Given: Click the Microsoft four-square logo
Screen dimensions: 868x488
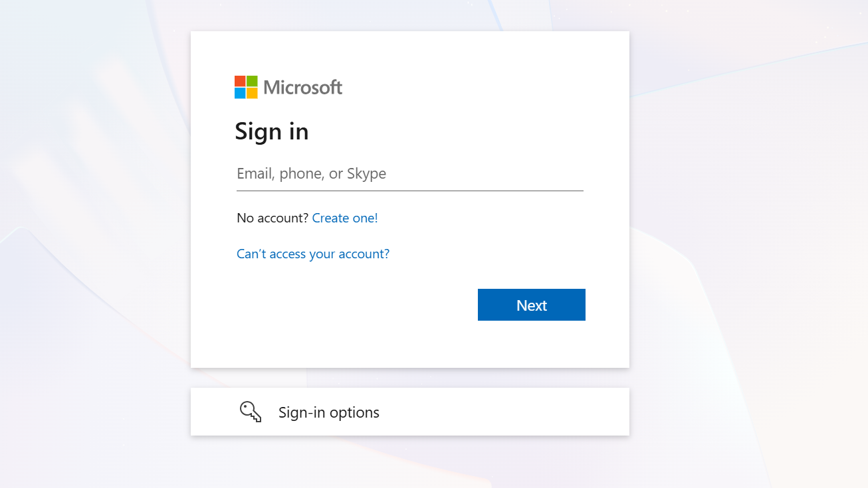Looking at the screenshot, I should tap(246, 87).
